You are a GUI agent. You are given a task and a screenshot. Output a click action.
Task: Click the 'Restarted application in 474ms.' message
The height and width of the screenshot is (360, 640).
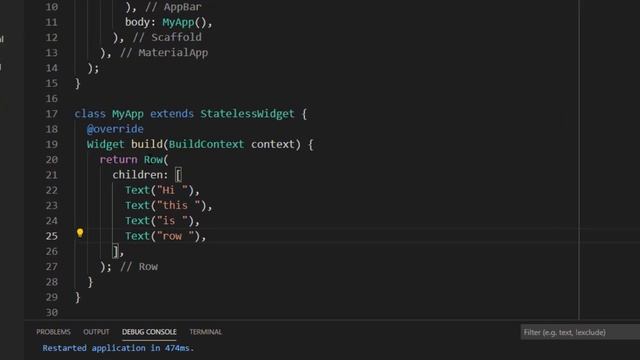(x=118, y=348)
